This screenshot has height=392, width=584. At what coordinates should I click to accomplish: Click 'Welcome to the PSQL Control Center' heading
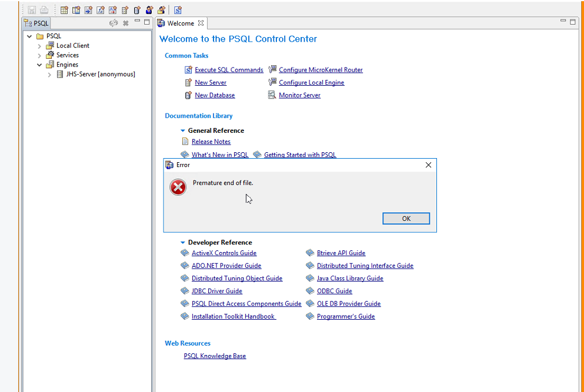click(238, 39)
